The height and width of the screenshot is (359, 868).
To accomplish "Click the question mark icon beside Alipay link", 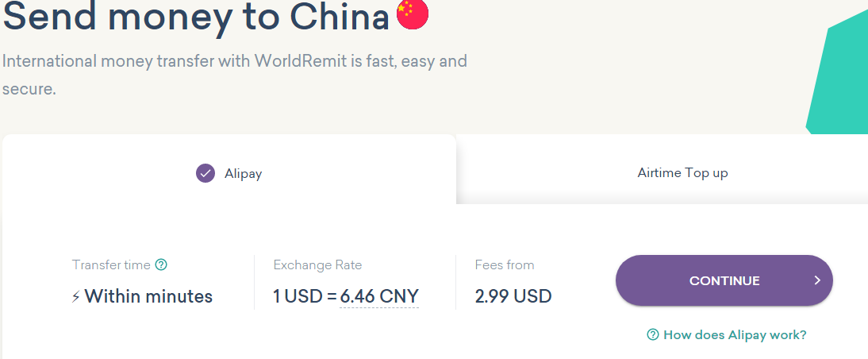I will (653, 335).
